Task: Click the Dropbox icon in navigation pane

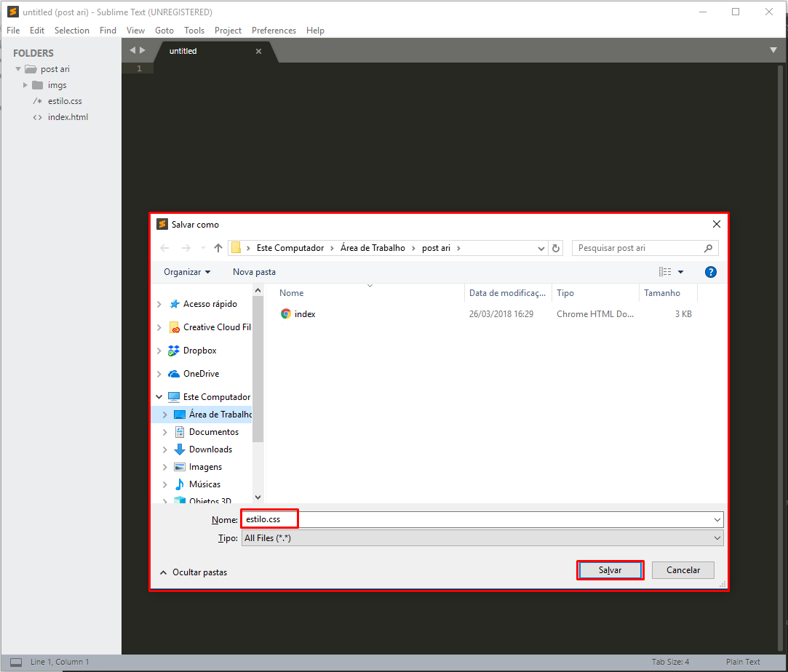Action: point(174,351)
